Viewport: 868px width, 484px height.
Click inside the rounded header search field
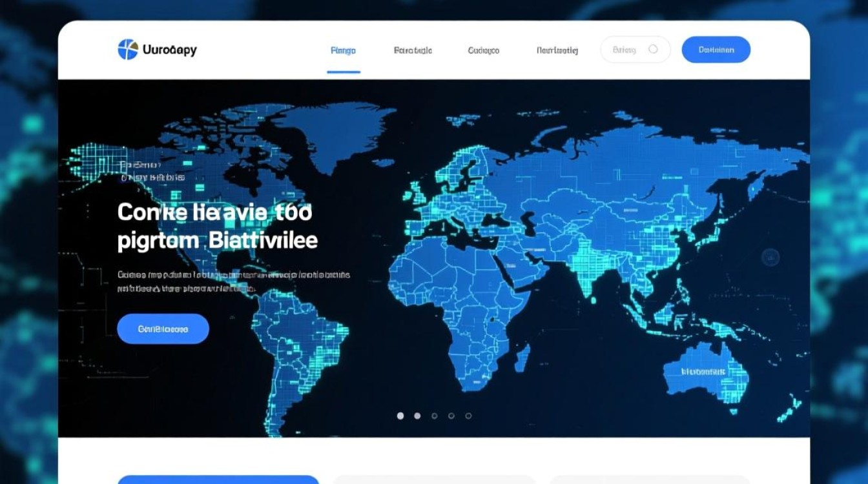625,50
